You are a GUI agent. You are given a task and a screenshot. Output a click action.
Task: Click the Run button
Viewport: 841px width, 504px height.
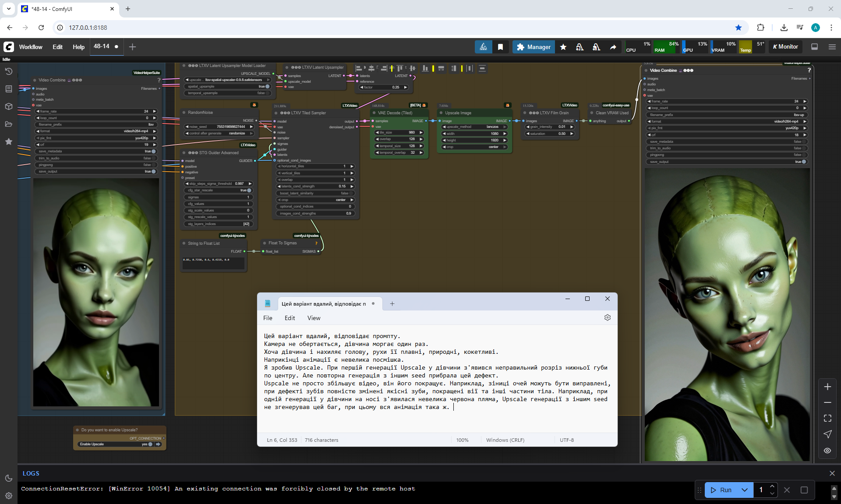(722, 490)
